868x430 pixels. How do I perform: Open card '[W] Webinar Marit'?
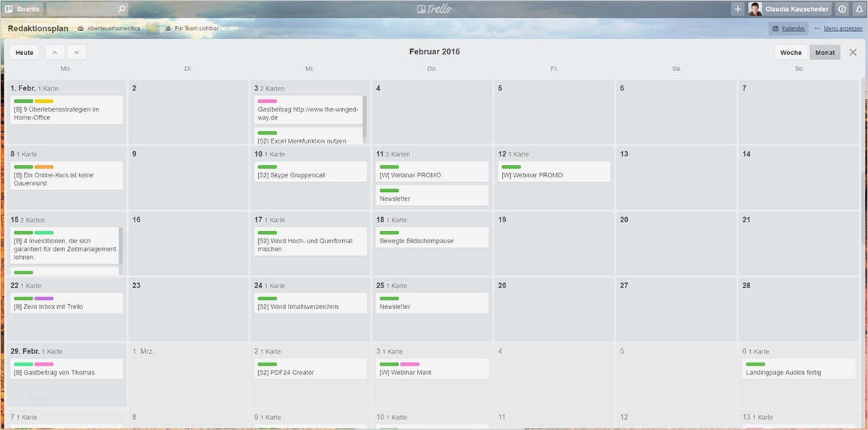click(432, 369)
